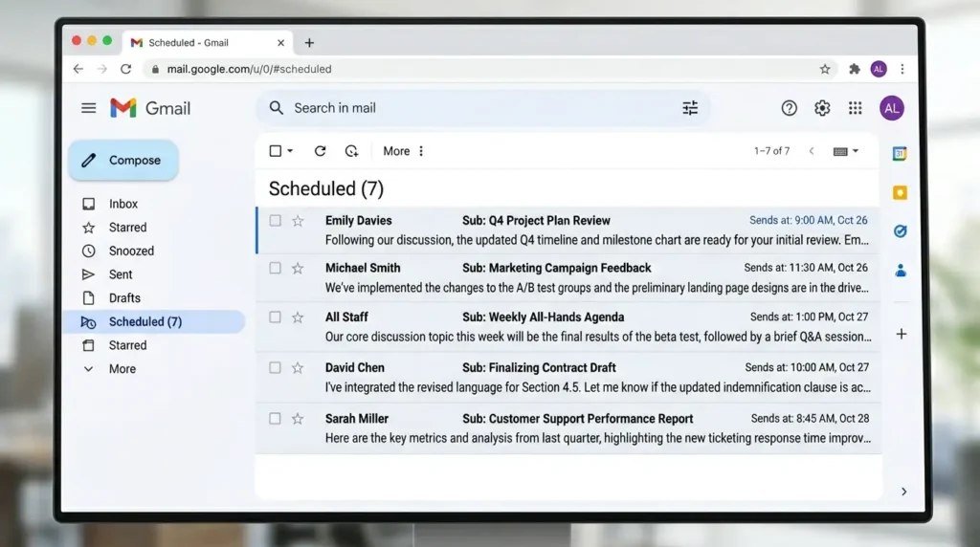This screenshot has height=547, width=980.
Task: Show side panel chevron at bottom right
Action: point(903,492)
